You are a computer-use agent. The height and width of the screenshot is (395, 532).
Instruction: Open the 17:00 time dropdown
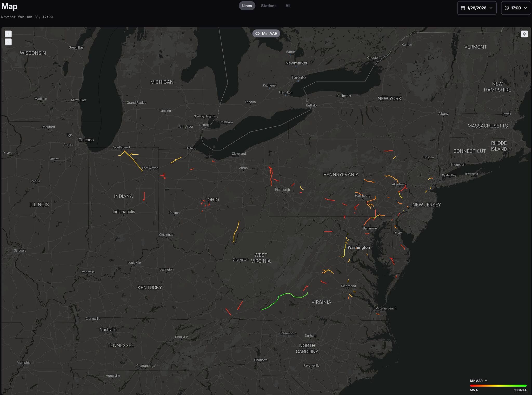[516, 8]
